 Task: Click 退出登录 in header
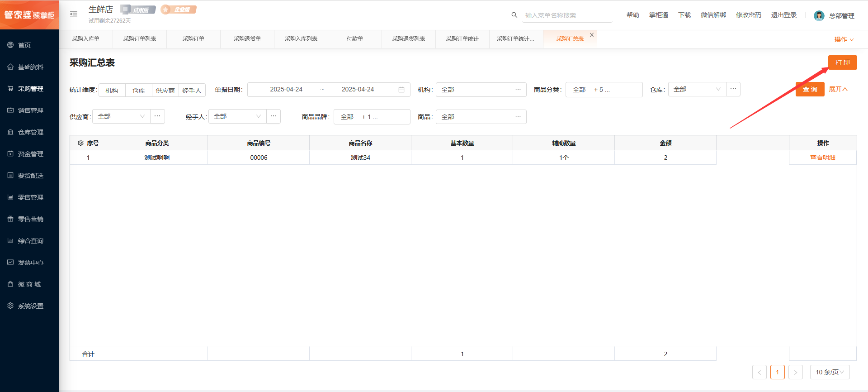coord(784,15)
